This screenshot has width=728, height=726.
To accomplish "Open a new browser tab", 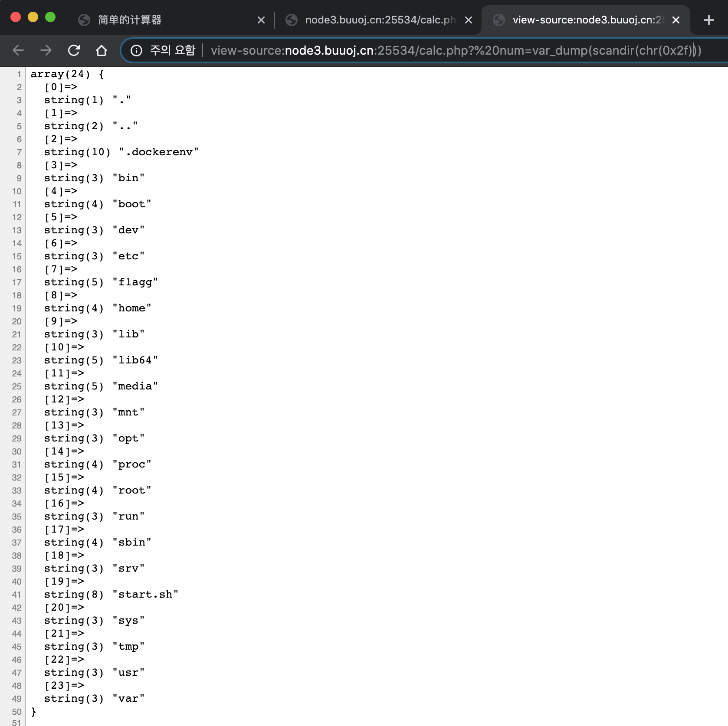I will 709,20.
